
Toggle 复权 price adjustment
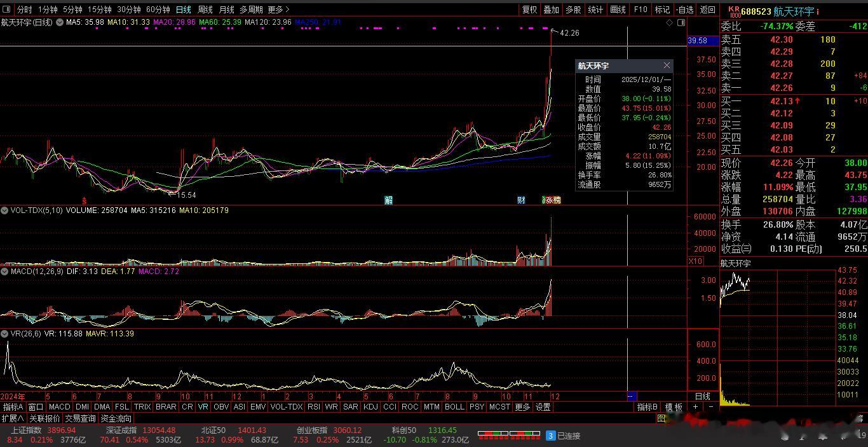(529, 10)
